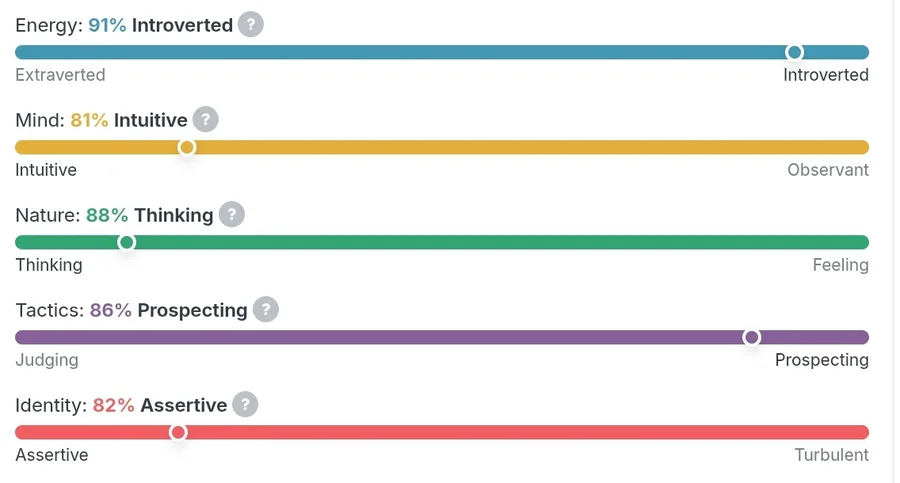Open the help icon beside Mind Intuitive
The image size is (900, 483).
pyautogui.click(x=205, y=120)
